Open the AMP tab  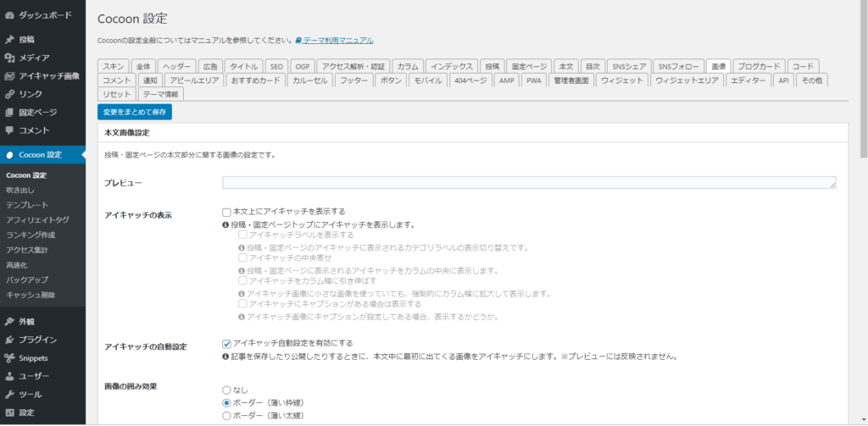(507, 80)
